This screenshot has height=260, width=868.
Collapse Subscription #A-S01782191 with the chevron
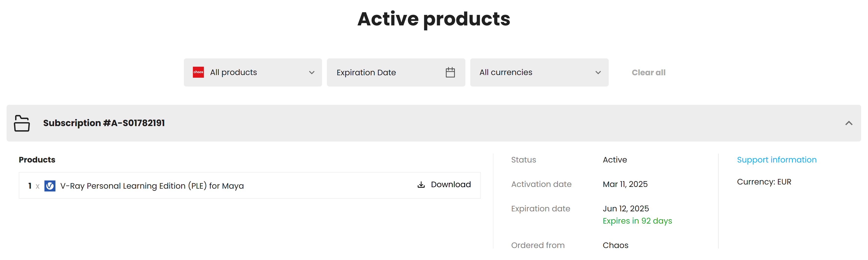[849, 123]
